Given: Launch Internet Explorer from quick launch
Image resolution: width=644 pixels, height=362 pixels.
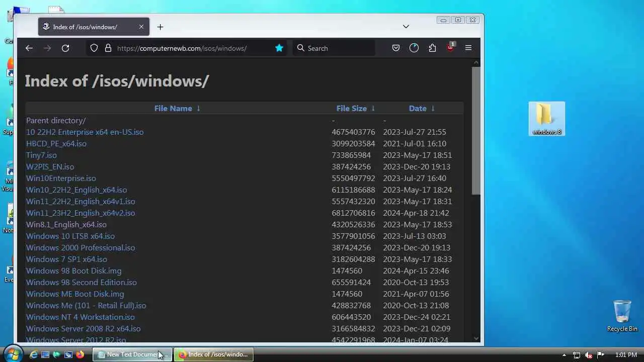Looking at the screenshot, I should point(34,354).
